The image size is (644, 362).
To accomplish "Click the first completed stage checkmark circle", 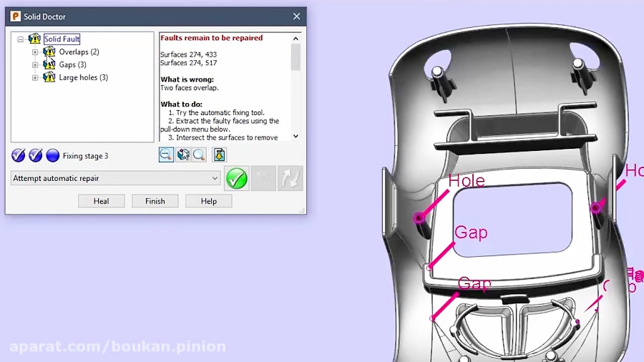I will 19,156.
